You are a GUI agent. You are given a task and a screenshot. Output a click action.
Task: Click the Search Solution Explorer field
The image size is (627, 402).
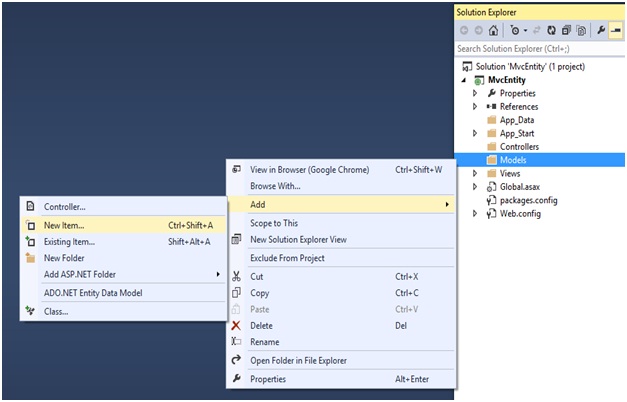pos(538,48)
